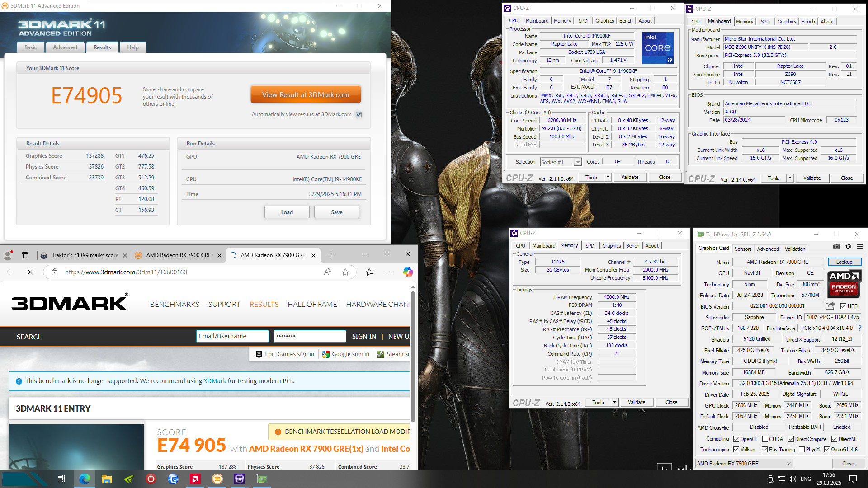Open the Edge tab actions menu icon
The height and width of the screenshot is (488, 868).
25,255
